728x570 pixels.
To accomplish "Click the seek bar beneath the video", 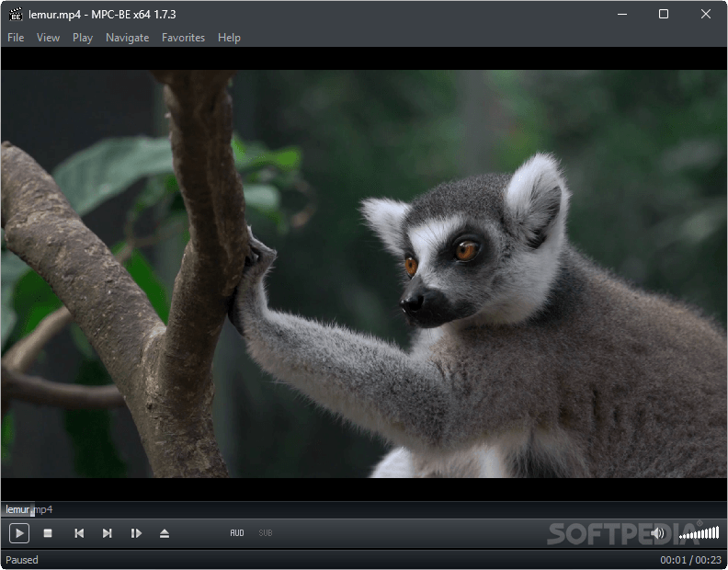I will point(364,509).
